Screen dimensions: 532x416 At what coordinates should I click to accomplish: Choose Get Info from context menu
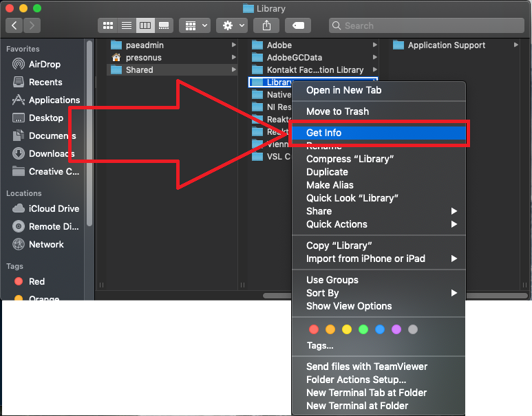(379, 133)
